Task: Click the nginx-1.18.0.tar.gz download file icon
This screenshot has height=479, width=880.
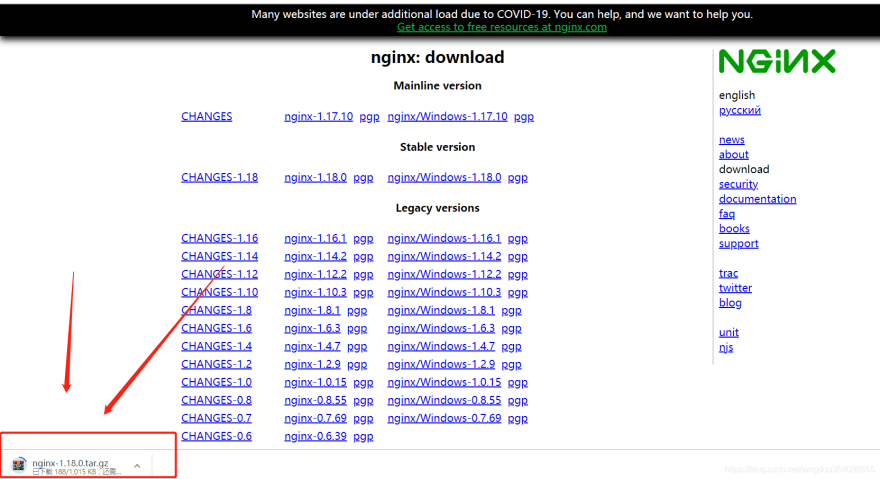Action: point(19,465)
